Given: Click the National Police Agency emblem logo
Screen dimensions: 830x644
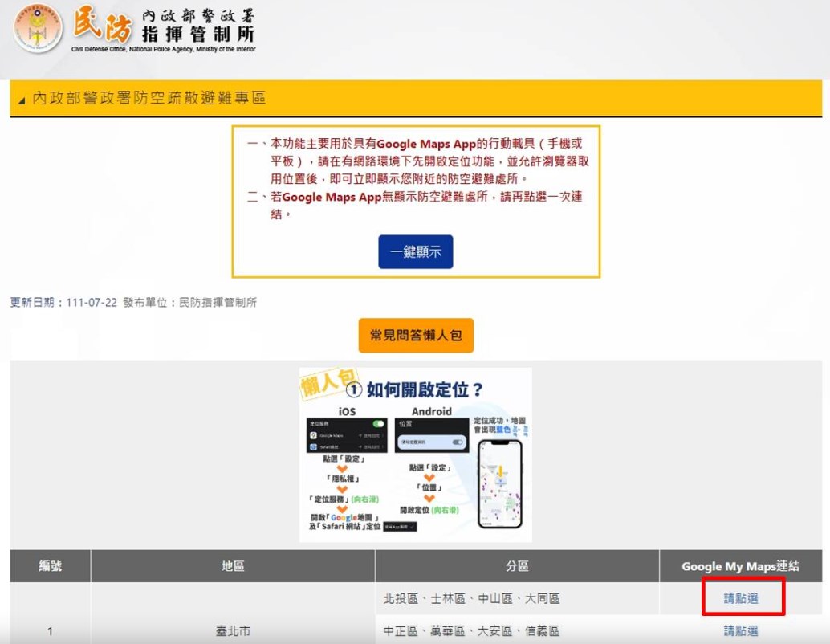Looking at the screenshot, I should (x=38, y=30).
